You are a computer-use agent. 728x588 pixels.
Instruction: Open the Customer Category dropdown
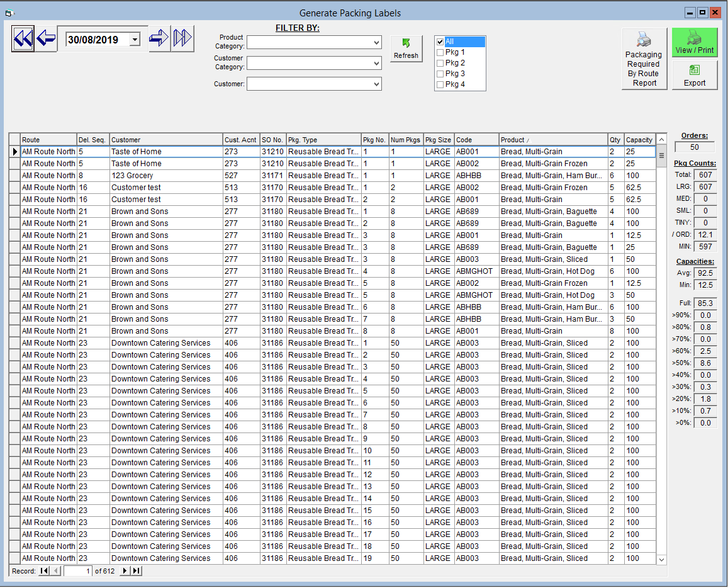376,63
